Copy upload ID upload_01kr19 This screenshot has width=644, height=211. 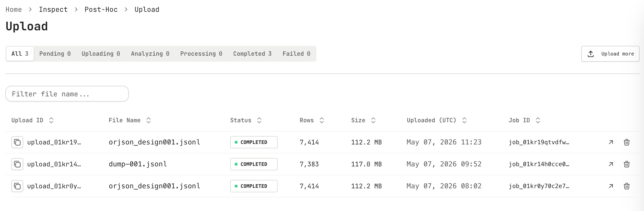click(x=17, y=142)
